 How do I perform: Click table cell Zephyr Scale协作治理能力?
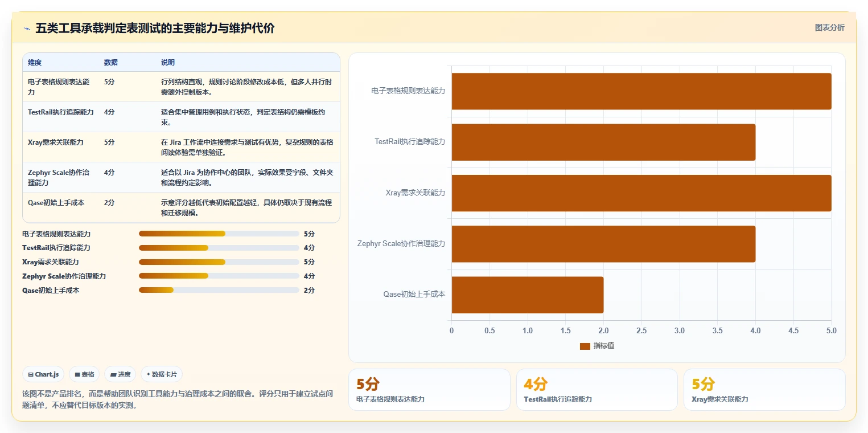(x=59, y=177)
